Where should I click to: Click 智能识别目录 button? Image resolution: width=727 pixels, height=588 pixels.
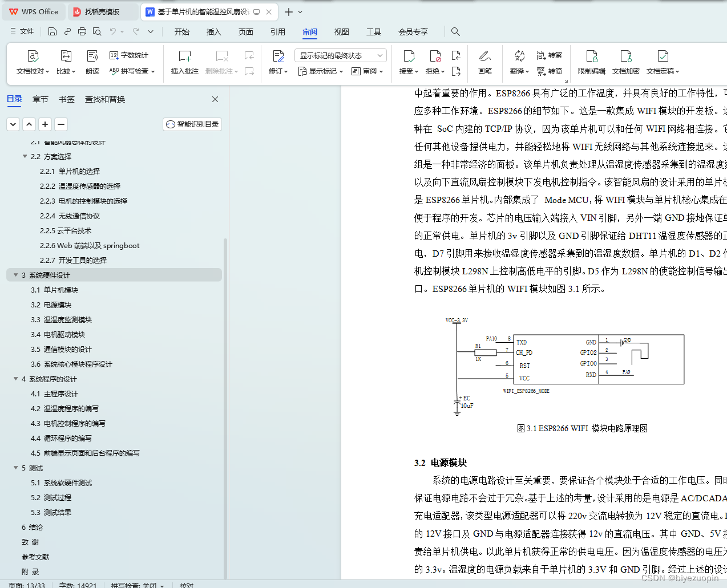pyautogui.click(x=192, y=124)
